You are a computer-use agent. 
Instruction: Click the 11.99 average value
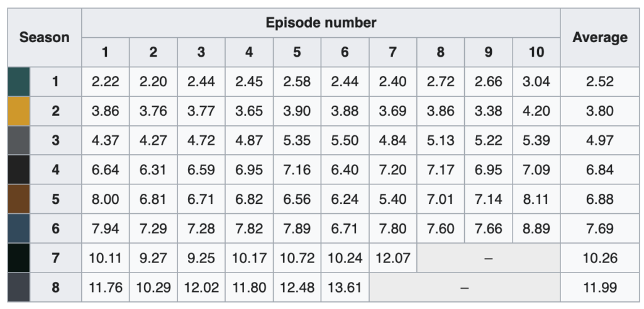pos(599,287)
